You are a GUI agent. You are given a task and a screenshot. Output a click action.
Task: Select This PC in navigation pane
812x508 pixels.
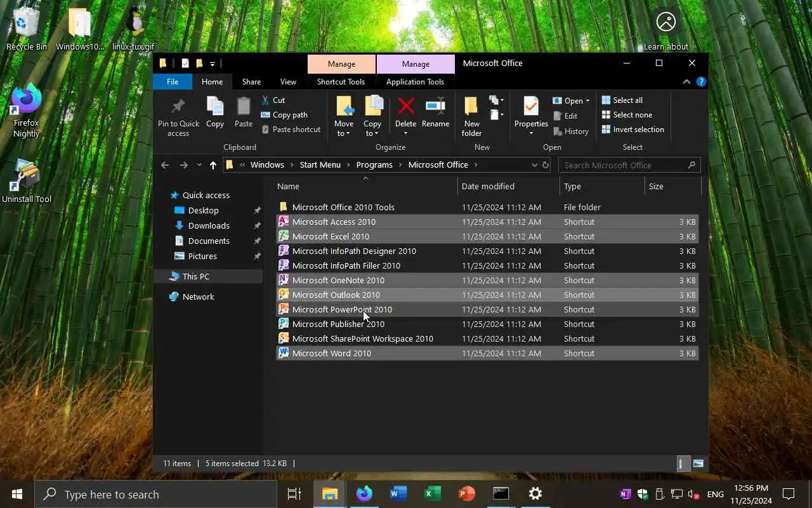click(x=195, y=277)
